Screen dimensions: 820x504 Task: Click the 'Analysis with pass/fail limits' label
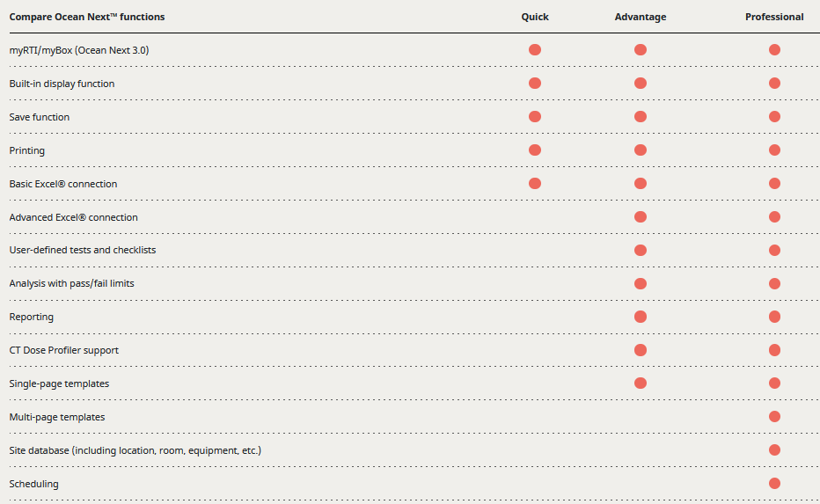point(72,283)
